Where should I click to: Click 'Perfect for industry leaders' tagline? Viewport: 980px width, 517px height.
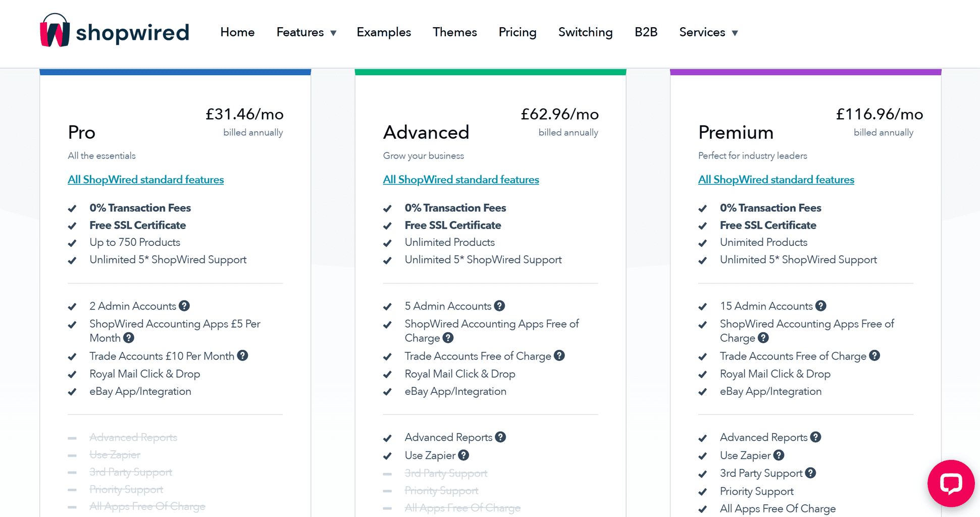pos(752,156)
